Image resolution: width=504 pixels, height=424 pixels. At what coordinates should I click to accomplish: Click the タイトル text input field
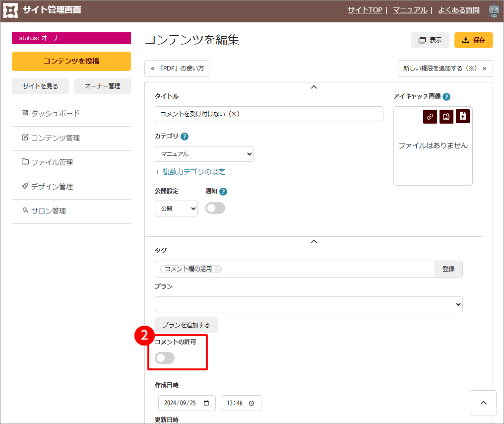click(x=269, y=114)
